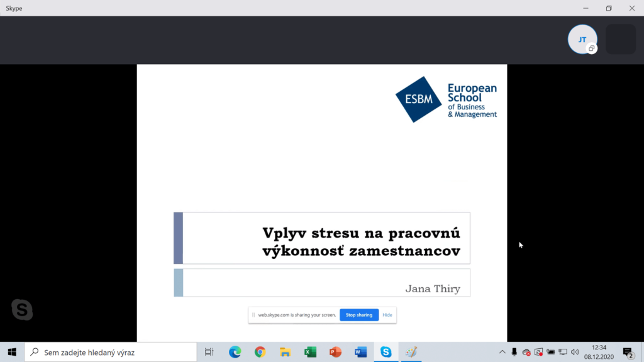This screenshot has height=362, width=644.
Task: Launch Microsoft Edge from taskbar
Action: [235, 352]
